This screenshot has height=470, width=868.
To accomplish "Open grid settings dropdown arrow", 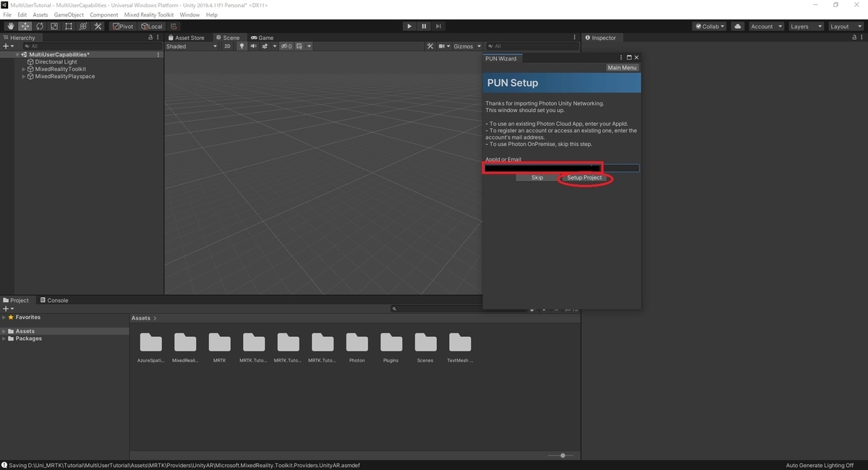I will tap(309, 46).
